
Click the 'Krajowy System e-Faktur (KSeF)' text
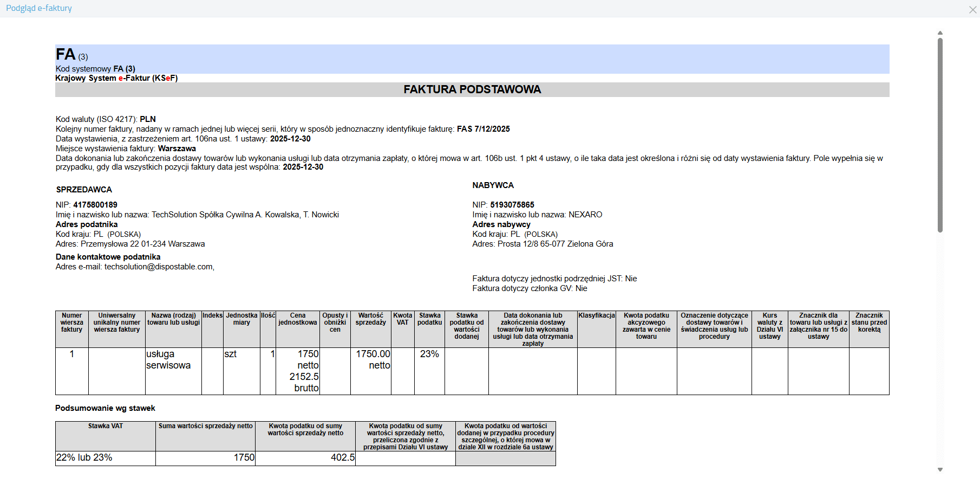[x=116, y=78]
